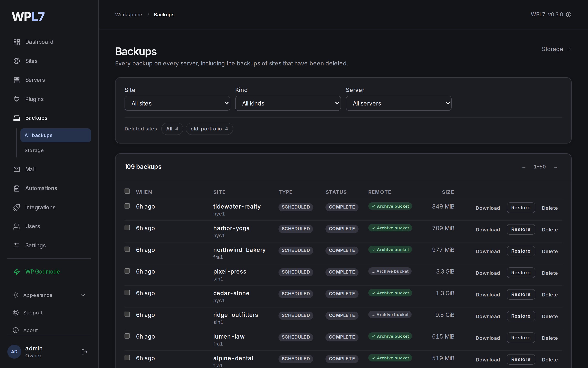Filter by old-portfolio deleted site chip

[209, 129]
